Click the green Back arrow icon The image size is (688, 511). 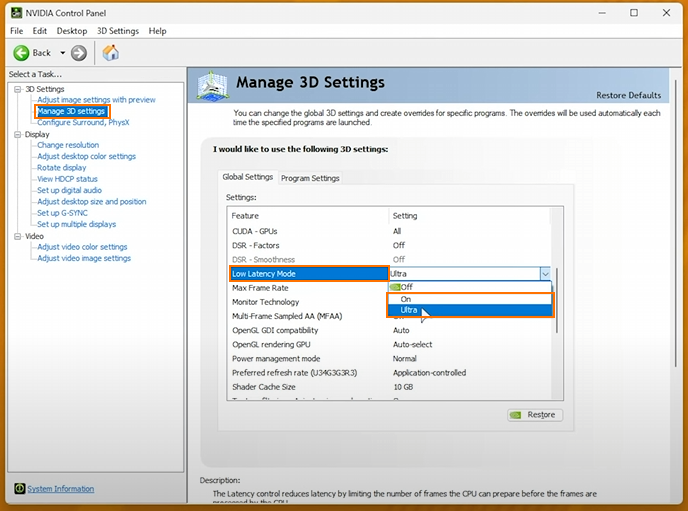pyautogui.click(x=21, y=53)
